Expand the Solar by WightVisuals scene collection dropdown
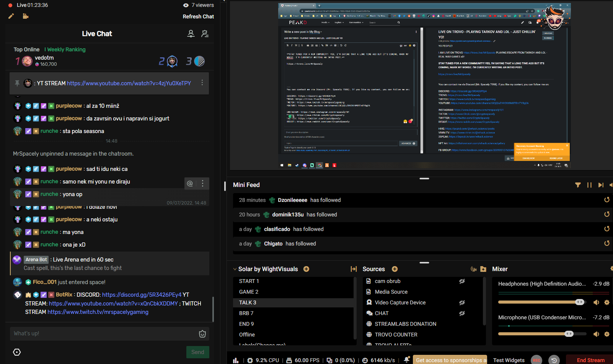Viewport: 613px width, 364px height. tap(235, 269)
